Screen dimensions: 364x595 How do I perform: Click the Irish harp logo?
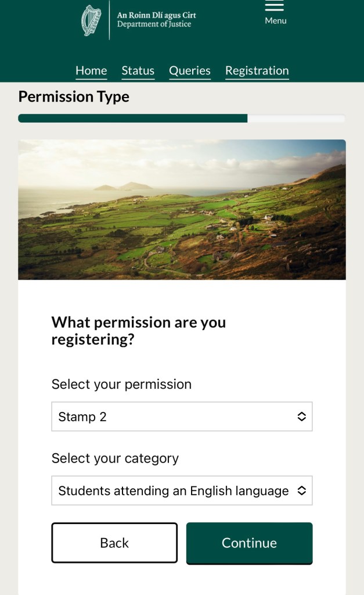[91, 20]
